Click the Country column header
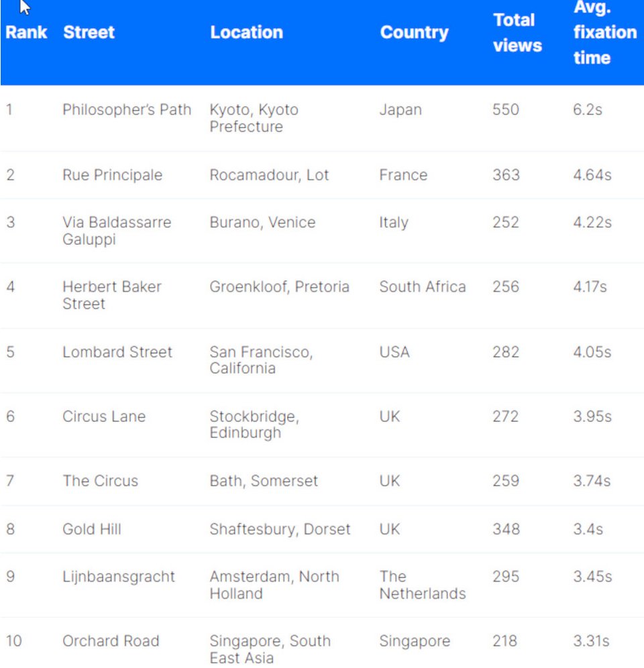 (414, 32)
